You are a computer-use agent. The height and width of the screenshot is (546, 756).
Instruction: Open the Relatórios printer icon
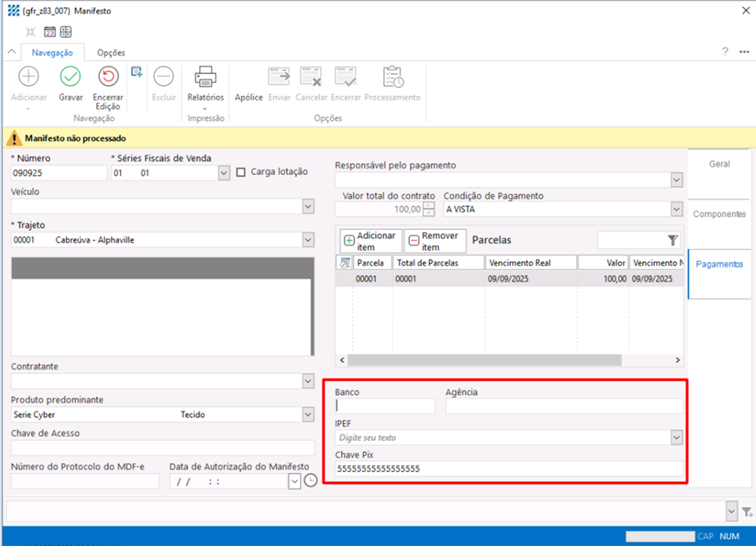point(205,77)
